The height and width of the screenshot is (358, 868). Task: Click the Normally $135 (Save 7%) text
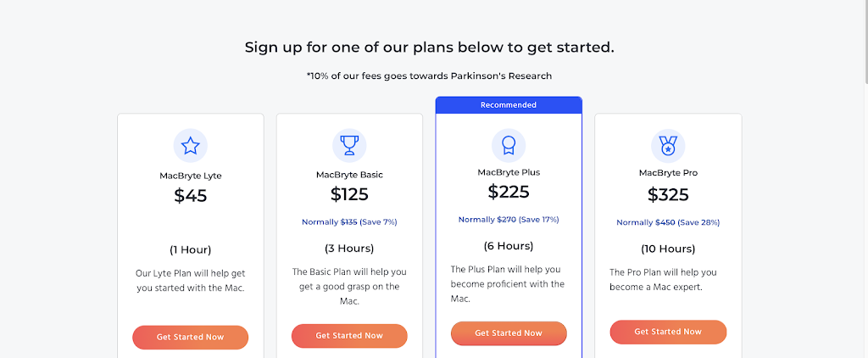(x=349, y=222)
